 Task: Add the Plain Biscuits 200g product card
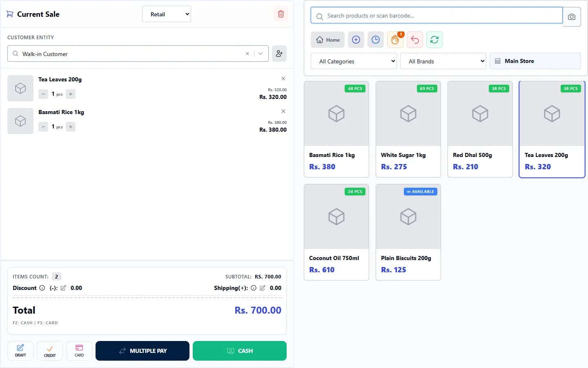click(408, 232)
